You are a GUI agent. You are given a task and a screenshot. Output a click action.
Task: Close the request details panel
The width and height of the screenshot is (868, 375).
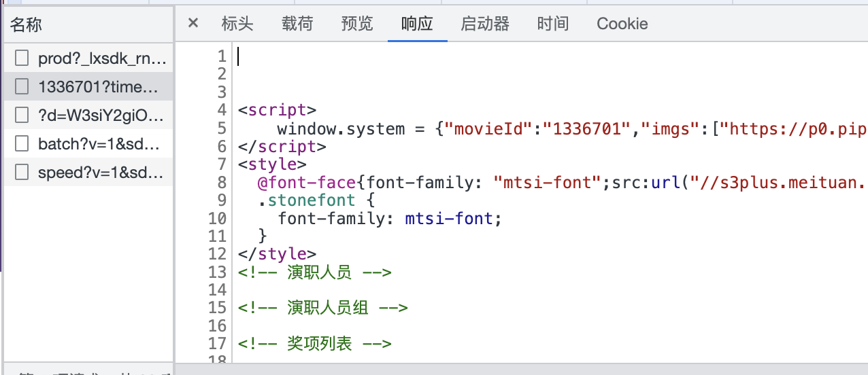tap(193, 23)
